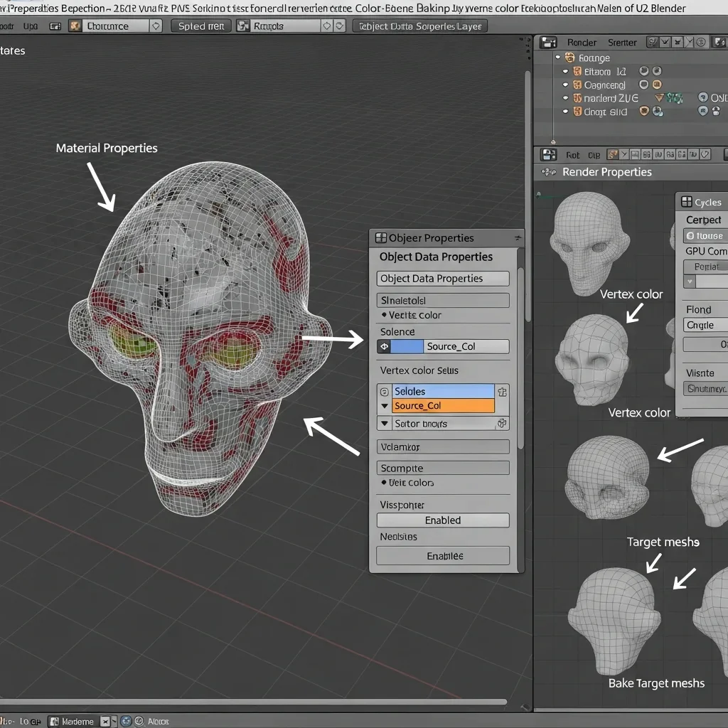Click the Cycles panel grid icon
This screenshot has height=728, width=728.
click(686, 203)
